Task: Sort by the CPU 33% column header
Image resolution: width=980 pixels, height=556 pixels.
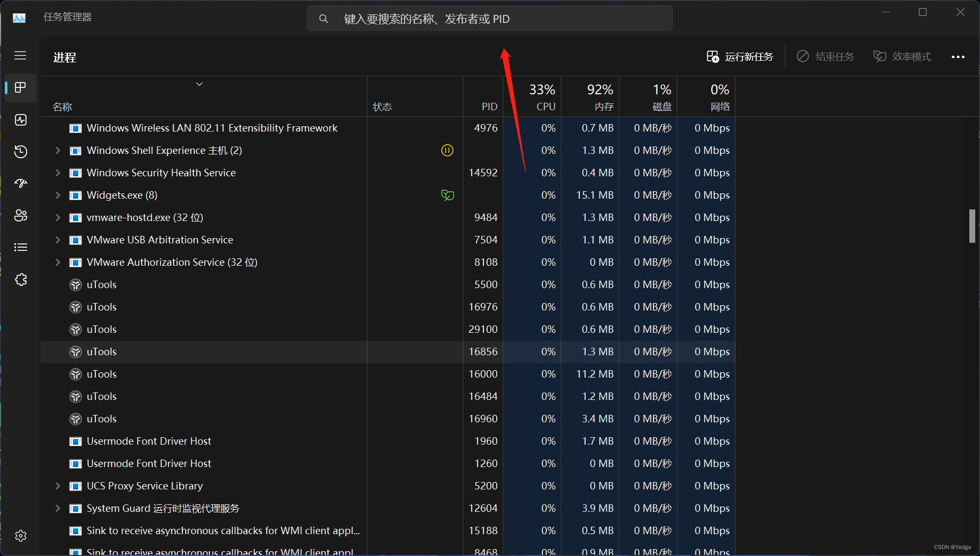Action: pyautogui.click(x=532, y=97)
